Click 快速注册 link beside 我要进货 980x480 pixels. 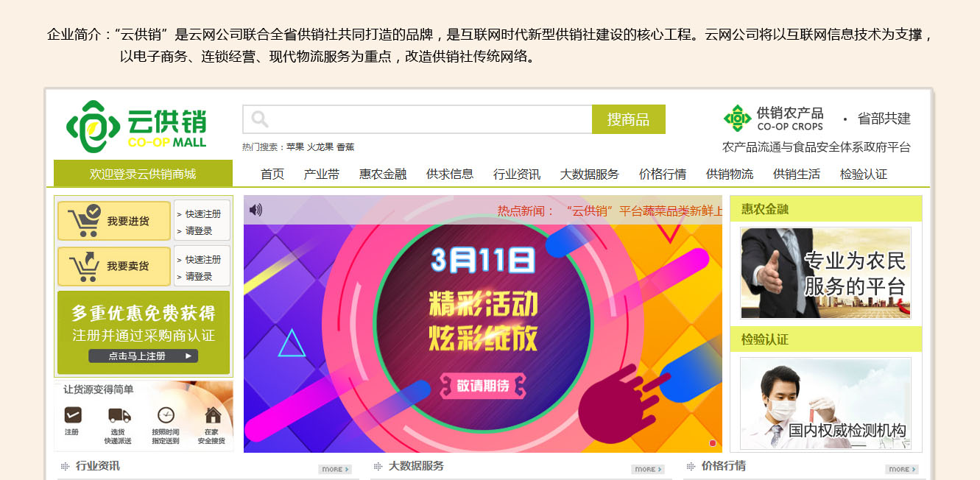(x=202, y=214)
